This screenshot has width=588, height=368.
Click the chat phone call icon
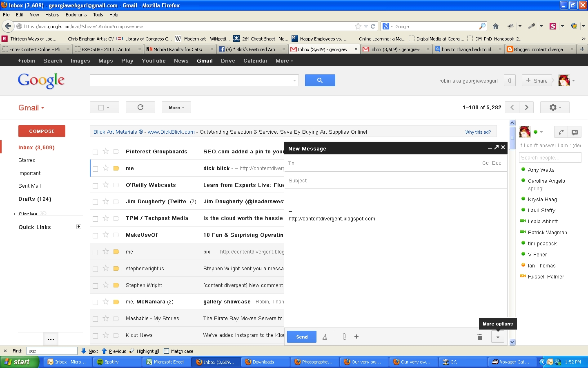pyautogui.click(x=561, y=132)
